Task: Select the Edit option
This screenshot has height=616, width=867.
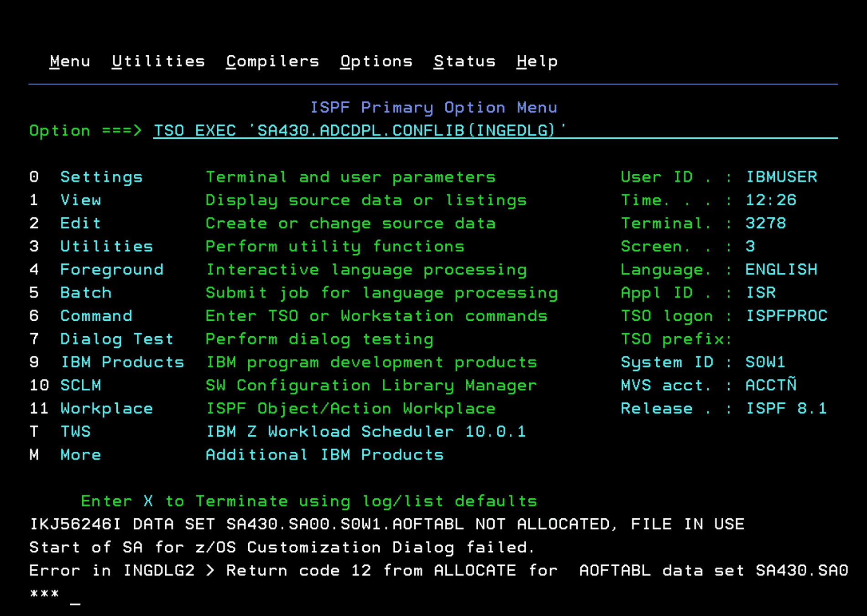Action: 80,223
